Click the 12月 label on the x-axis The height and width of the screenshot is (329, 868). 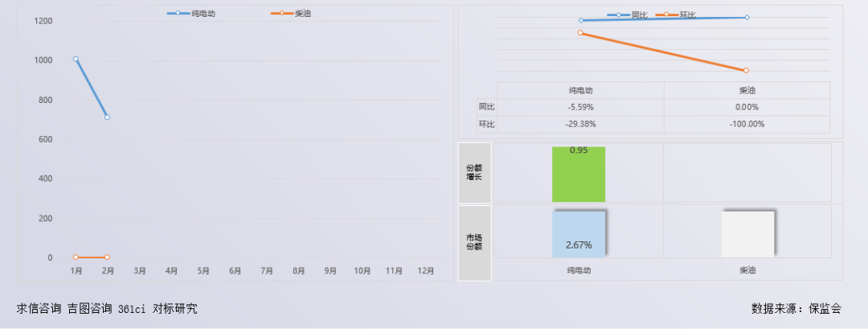click(x=426, y=271)
